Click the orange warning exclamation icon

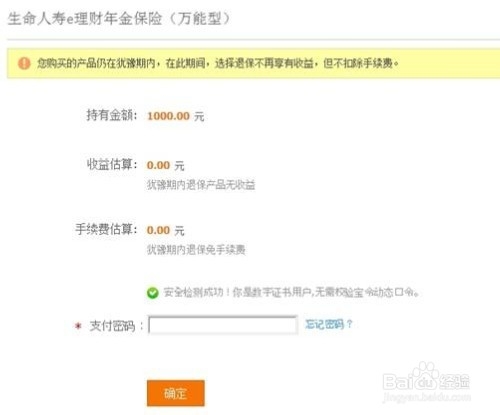point(24,63)
